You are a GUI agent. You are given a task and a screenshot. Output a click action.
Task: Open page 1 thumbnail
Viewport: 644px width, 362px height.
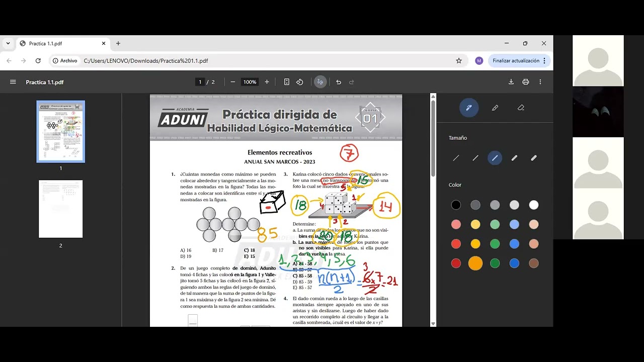(x=61, y=132)
